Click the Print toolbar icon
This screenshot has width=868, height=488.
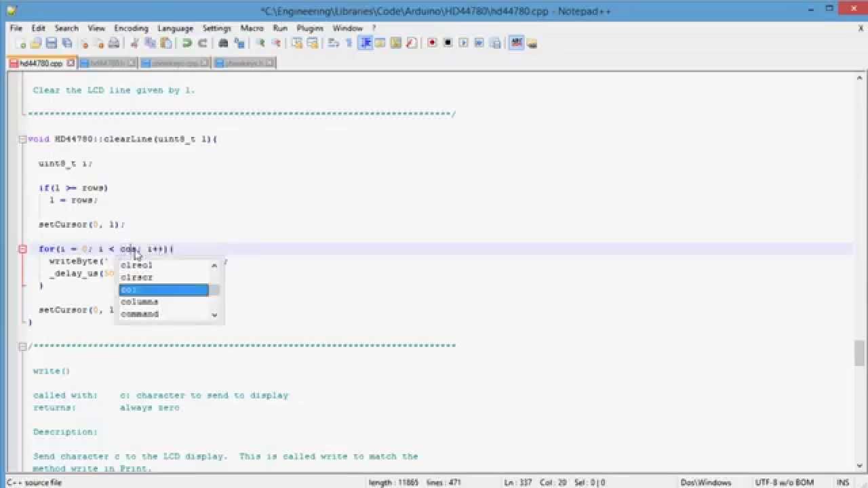pyautogui.click(x=114, y=43)
